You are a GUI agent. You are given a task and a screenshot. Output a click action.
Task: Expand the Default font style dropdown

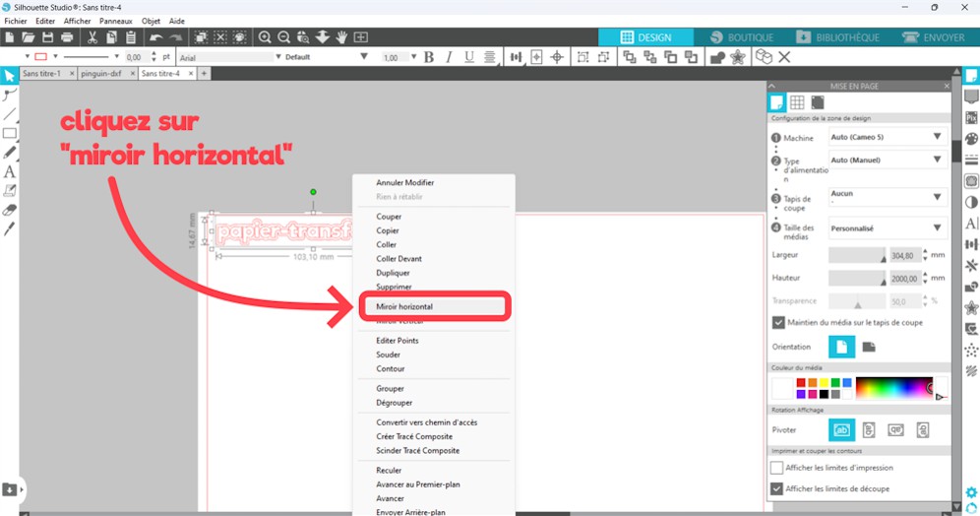click(x=364, y=57)
